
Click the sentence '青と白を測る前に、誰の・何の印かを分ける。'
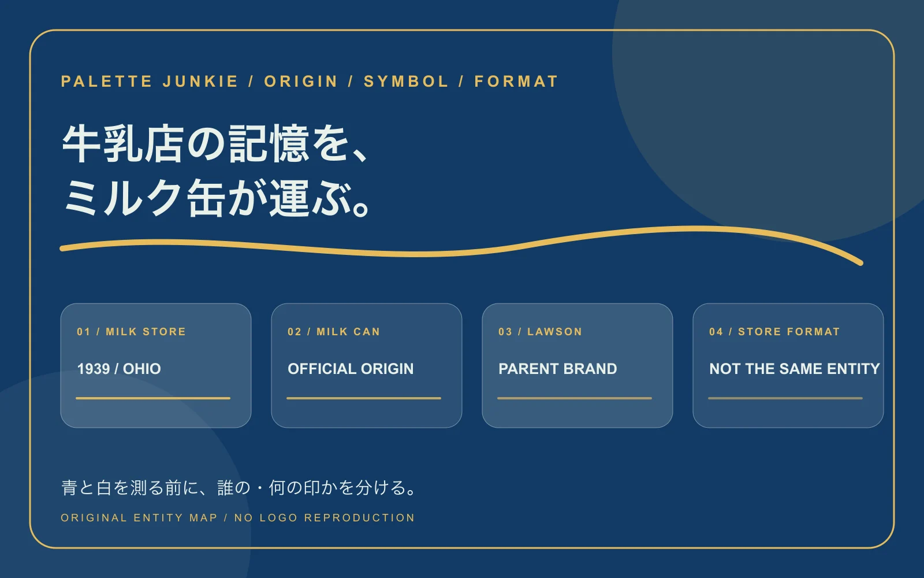click(239, 488)
